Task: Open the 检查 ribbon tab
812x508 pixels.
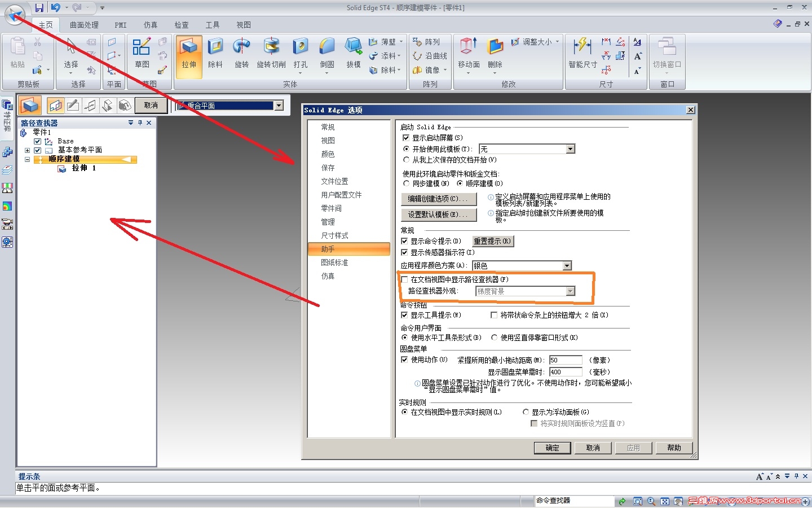Action: 182,25
